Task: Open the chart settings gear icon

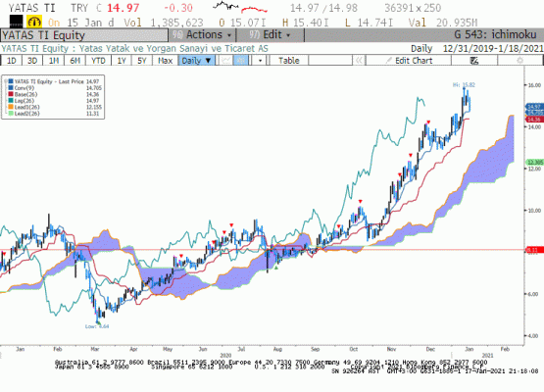Action: point(519,61)
